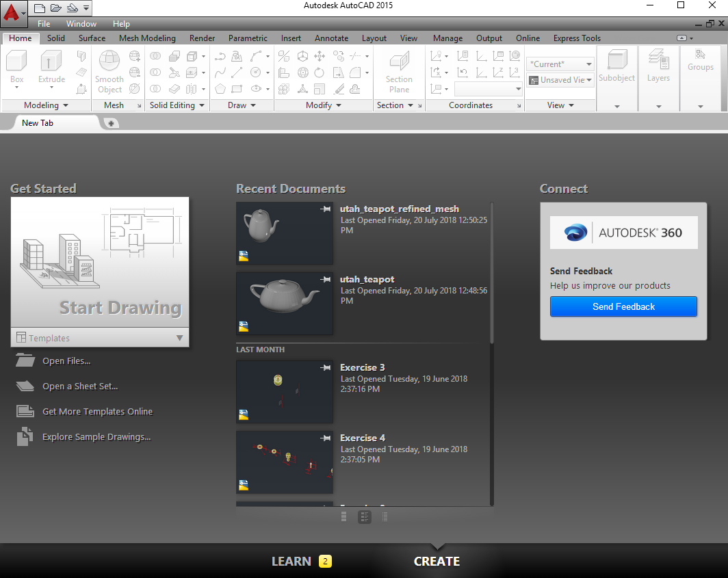This screenshot has height=578, width=728.
Task: Go to the CREATE page
Action: coord(437,562)
